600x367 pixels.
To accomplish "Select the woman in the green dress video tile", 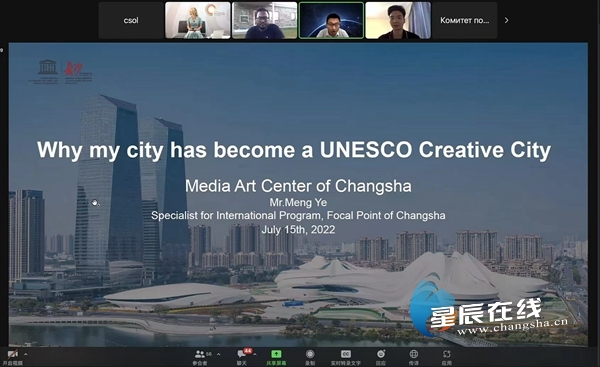I will tap(198, 20).
